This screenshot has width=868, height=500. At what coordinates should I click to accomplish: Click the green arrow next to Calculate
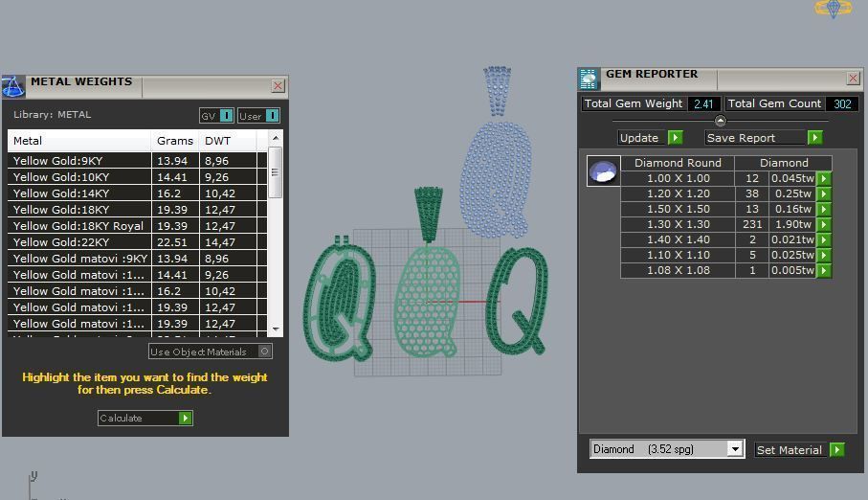pyautogui.click(x=186, y=418)
